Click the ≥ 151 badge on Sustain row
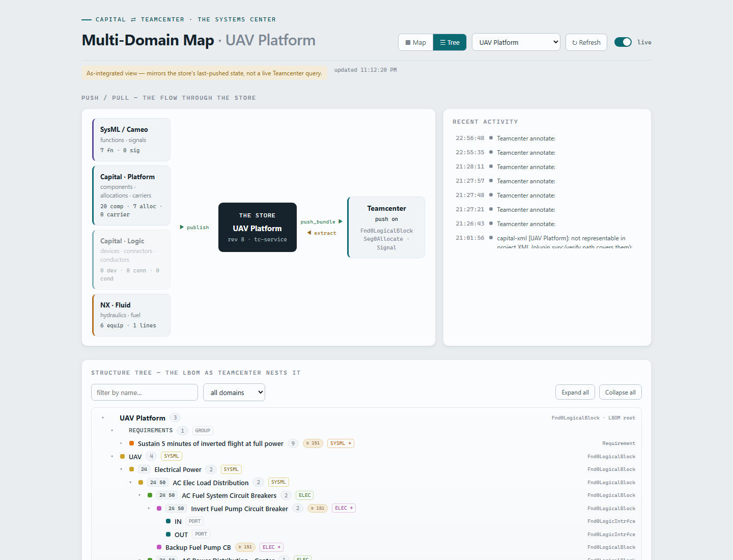Image resolution: width=733 pixels, height=560 pixels. 313,443
